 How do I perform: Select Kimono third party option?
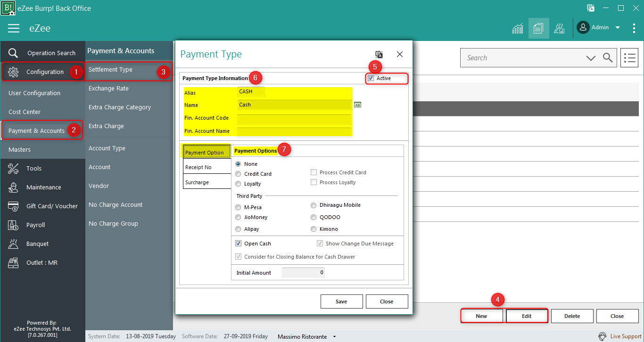click(314, 229)
